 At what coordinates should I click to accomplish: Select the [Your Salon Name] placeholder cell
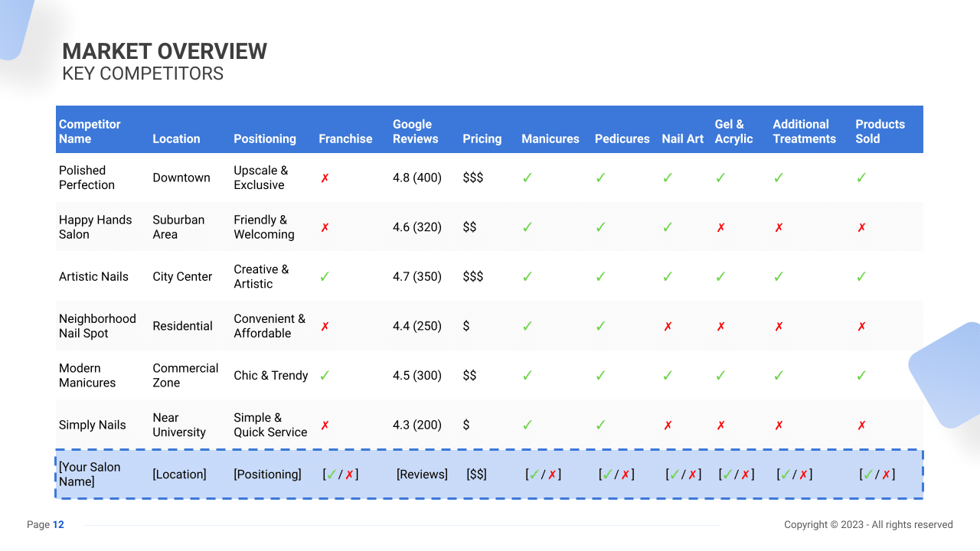90,474
